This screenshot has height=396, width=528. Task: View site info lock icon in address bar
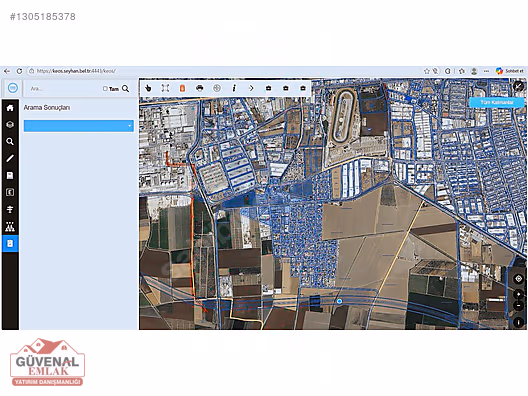point(31,71)
